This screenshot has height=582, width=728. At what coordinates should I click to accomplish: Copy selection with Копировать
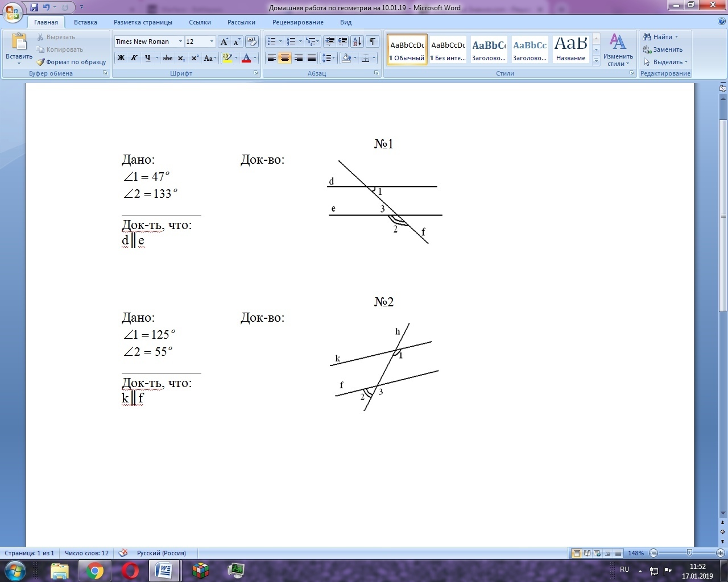[60, 49]
